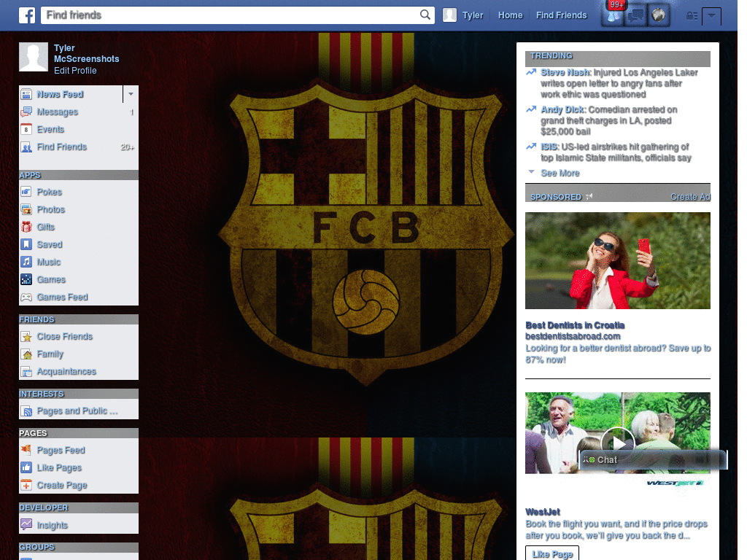Click the Pokes app icon
The height and width of the screenshot is (560, 747).
pos(26,192)
